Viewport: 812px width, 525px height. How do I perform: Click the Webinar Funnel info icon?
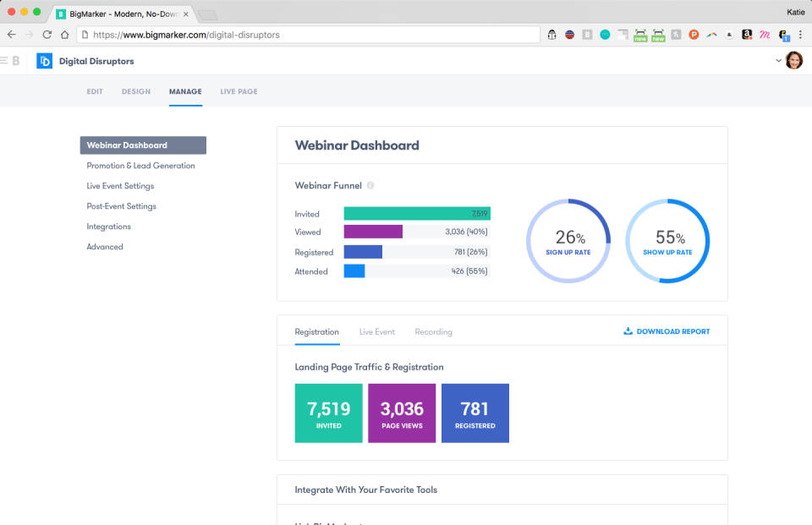coord(370,185)
